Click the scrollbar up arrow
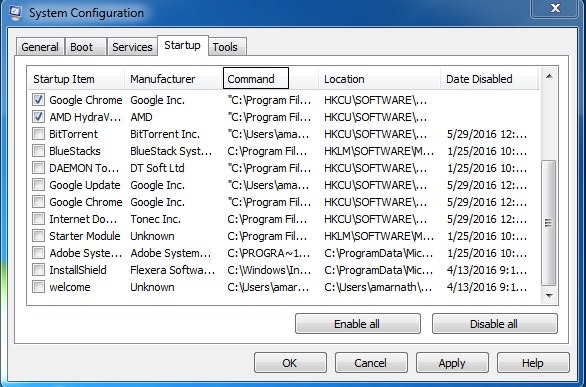The width and height of the screenshot is (586, 387). coord(549,76)
